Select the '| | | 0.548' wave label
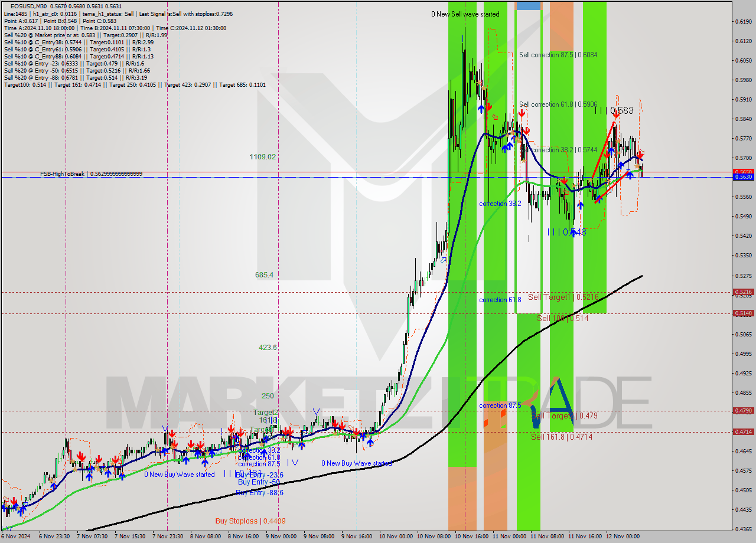Image resolution: width=756 pixels, height=543 pixels. pyautogui.click(x=566, y=233)
